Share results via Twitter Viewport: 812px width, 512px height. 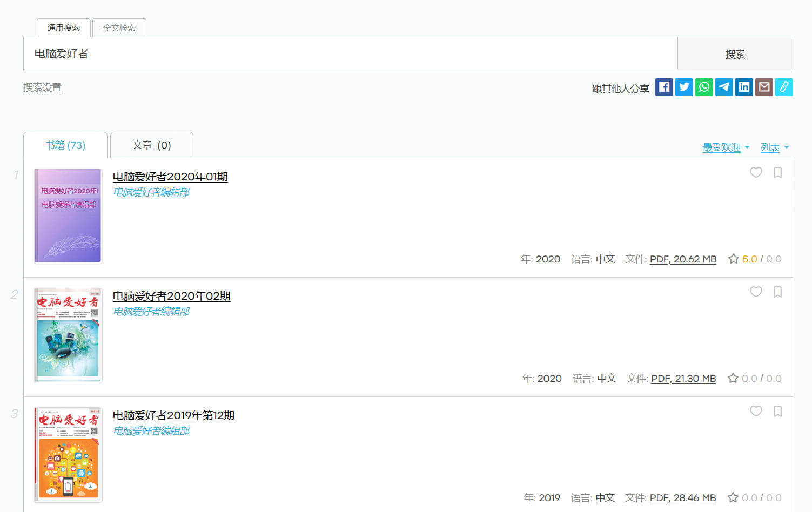tap(684, 87)
